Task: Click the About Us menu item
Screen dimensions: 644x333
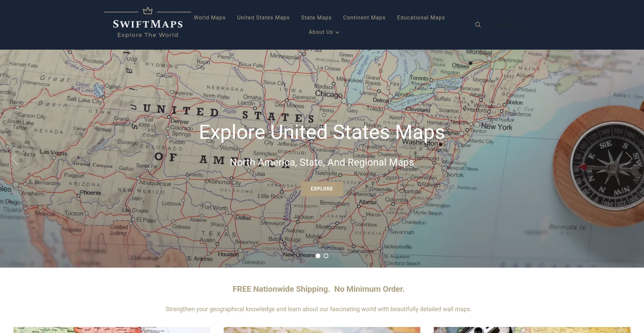Action: click(321, 32)
